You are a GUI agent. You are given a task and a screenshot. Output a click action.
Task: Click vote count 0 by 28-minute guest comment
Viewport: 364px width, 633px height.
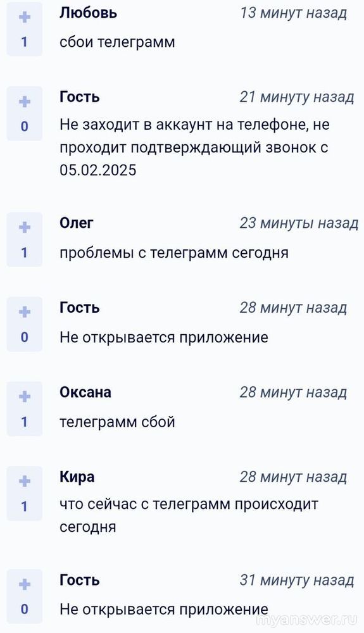24,337
